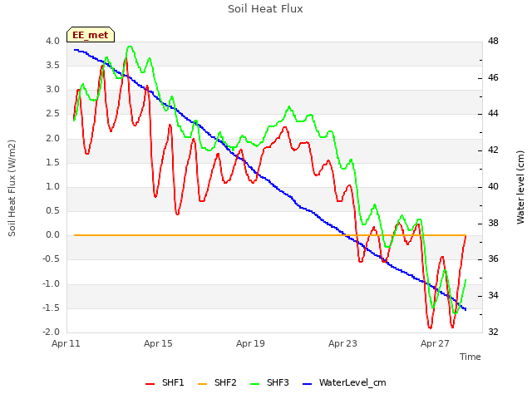This screenshot has width=532, height=399.
Task: Toggle SHF2 series in the legend
Action: pyautogui.click(x=217, y=382)
